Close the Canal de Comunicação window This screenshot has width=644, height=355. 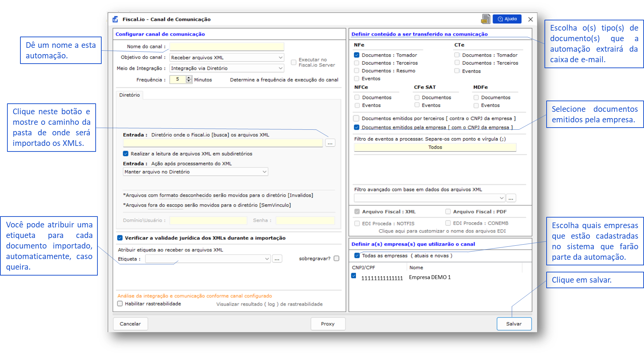[530, 19]
